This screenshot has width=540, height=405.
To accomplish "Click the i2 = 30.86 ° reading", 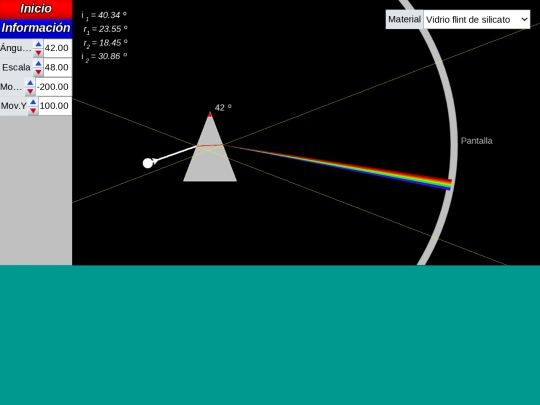I will 104,56.
